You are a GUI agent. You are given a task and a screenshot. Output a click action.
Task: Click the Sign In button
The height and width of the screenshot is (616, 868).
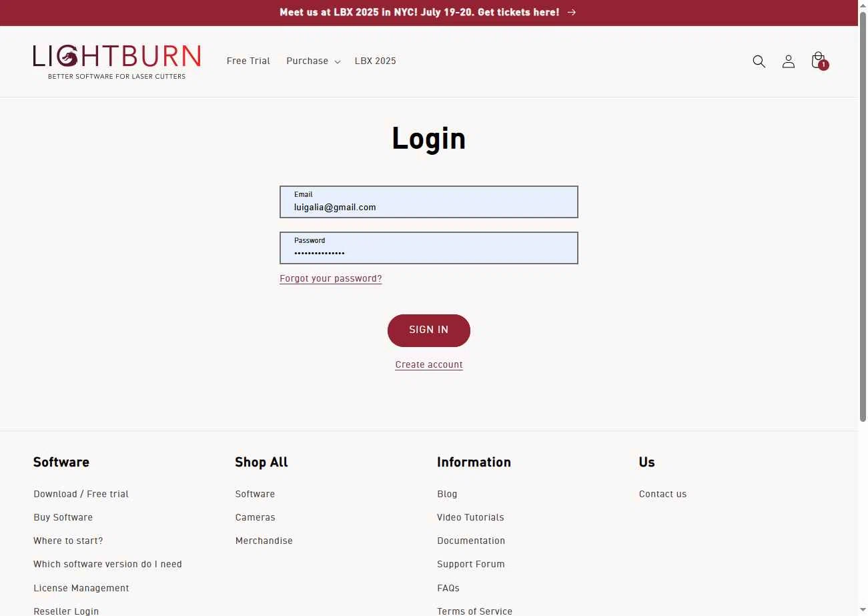[429, 330]
